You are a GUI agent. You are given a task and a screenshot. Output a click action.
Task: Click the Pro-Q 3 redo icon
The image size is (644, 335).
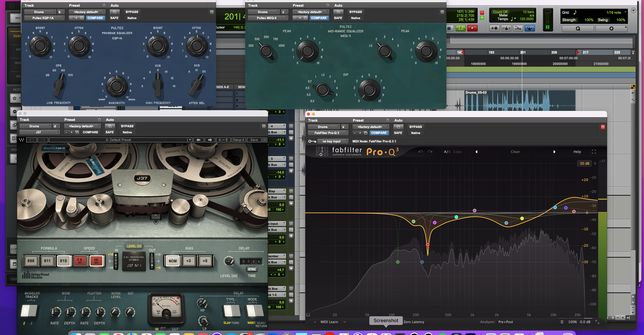430,152
